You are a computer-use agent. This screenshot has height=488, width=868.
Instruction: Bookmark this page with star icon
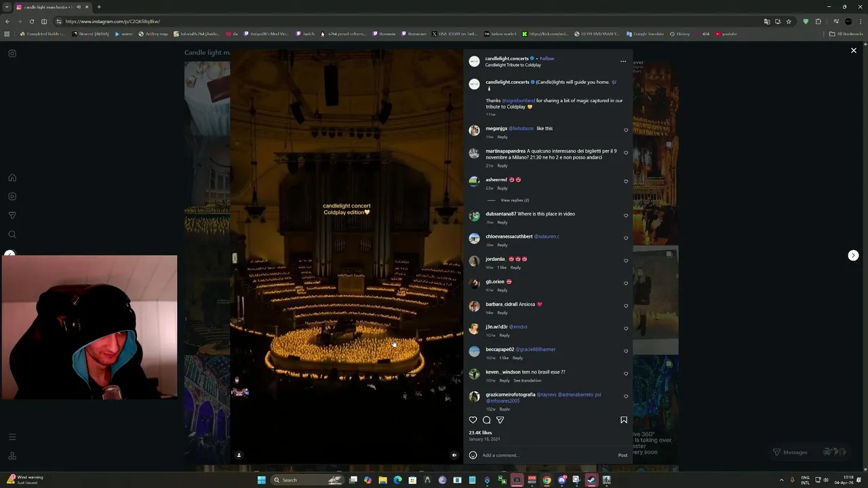coord(789,21)
